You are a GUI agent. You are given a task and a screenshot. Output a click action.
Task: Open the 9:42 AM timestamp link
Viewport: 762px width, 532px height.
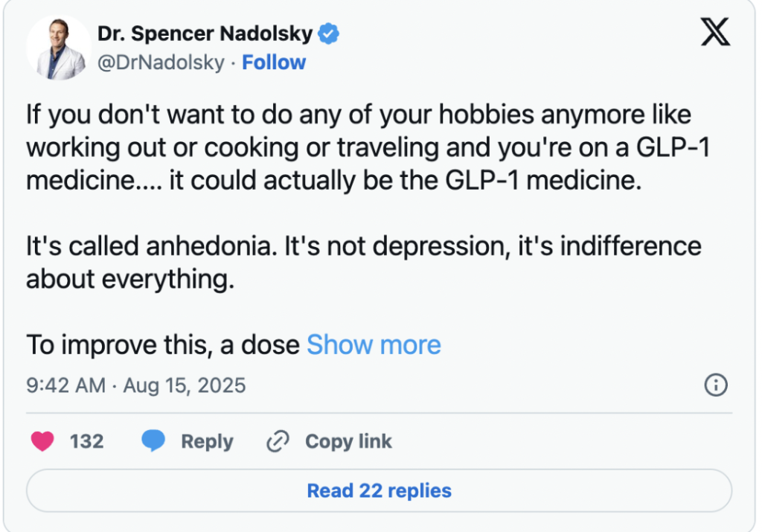pos(67,385)
